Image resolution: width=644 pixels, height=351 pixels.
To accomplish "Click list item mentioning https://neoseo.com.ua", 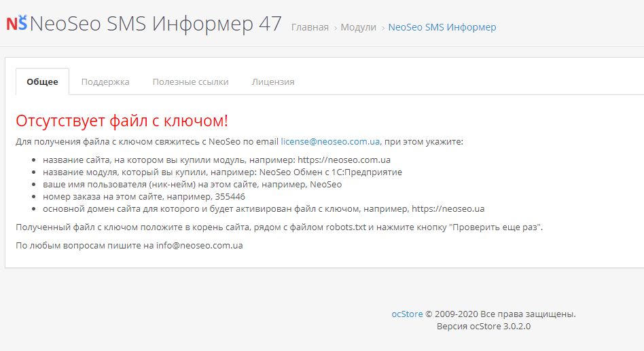I will pos(217,160).
